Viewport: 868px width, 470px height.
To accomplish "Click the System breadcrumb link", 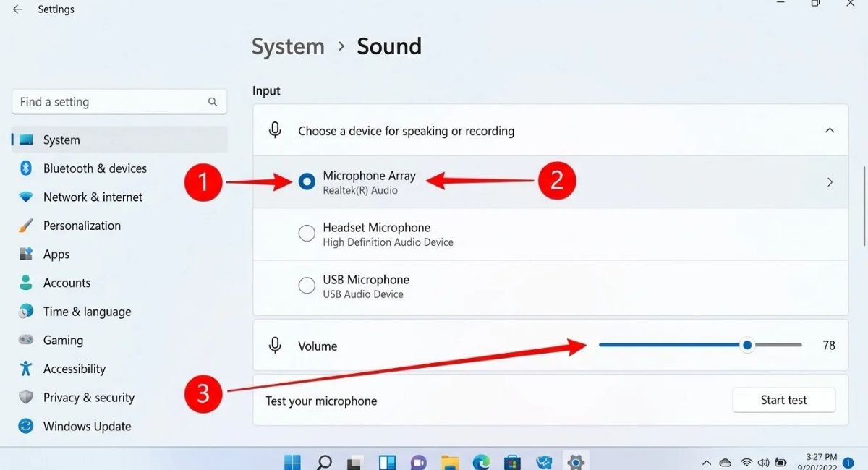I will click(288, 46).
